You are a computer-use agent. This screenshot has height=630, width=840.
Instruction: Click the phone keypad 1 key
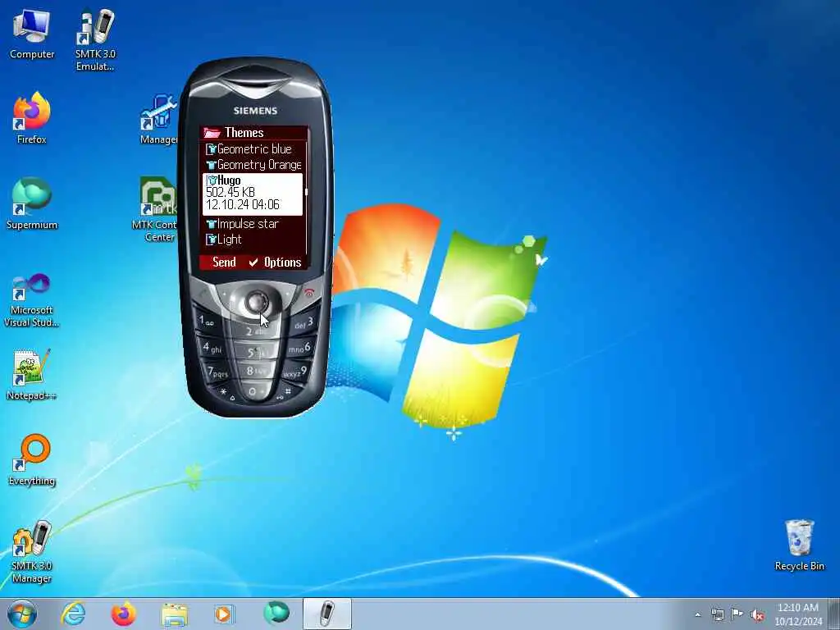tap(208, 322)
